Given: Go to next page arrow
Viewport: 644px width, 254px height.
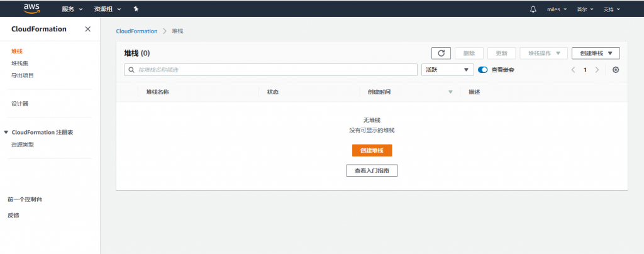Looking at the screenshot, I should point(597,70).
